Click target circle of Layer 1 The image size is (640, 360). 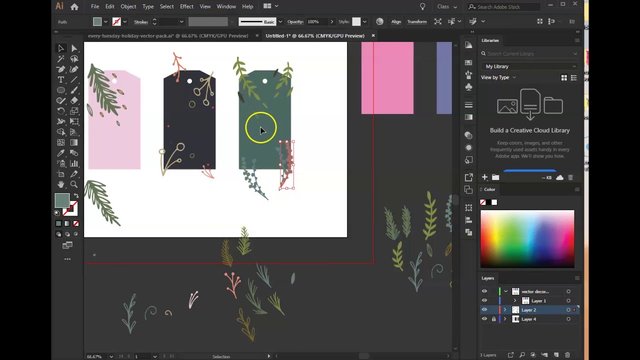coord(568,301)
